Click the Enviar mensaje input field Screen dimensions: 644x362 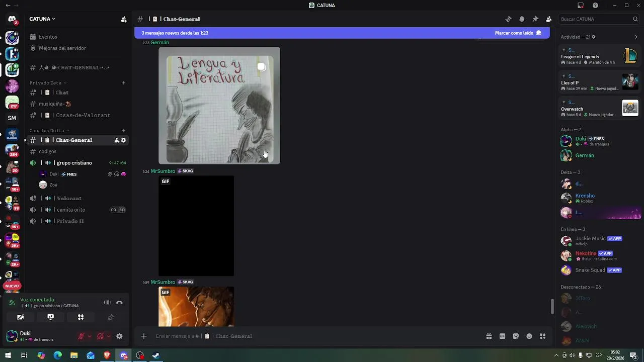pyautogui.click(x=317, y=336)
